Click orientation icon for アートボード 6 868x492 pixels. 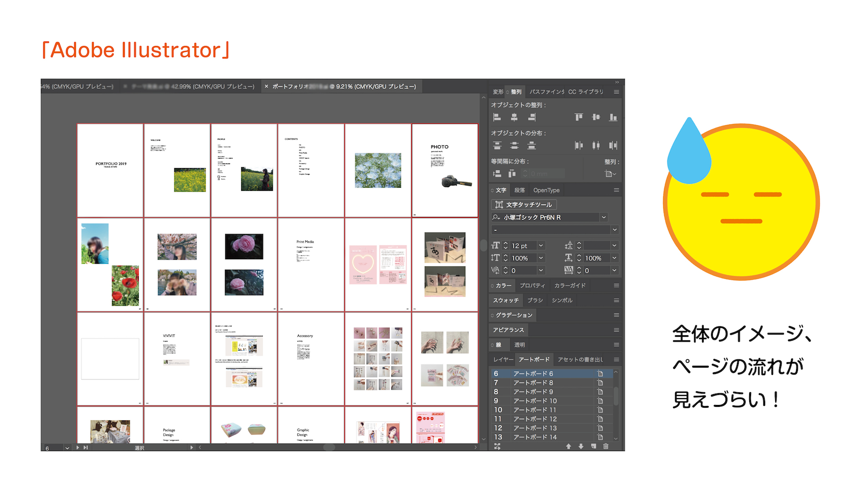[600, 374]
